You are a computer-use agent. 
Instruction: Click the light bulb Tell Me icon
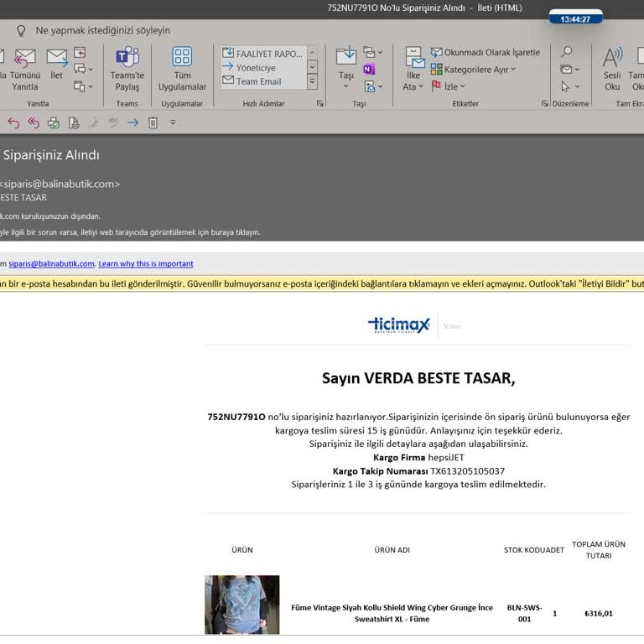tap(21, 30)
